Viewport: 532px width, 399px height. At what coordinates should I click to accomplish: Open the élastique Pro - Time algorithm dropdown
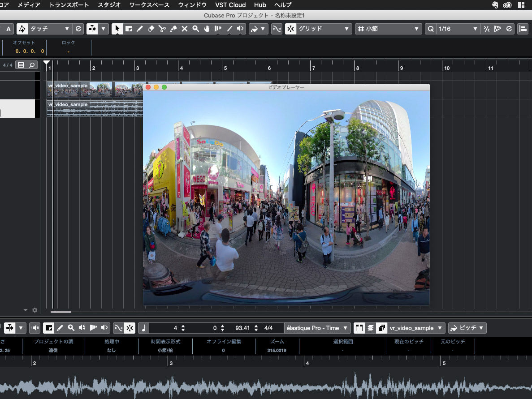tap(317, 328)
